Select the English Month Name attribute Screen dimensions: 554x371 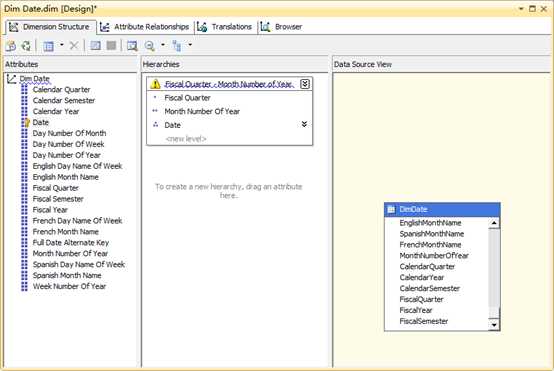(x=65, y=177)
